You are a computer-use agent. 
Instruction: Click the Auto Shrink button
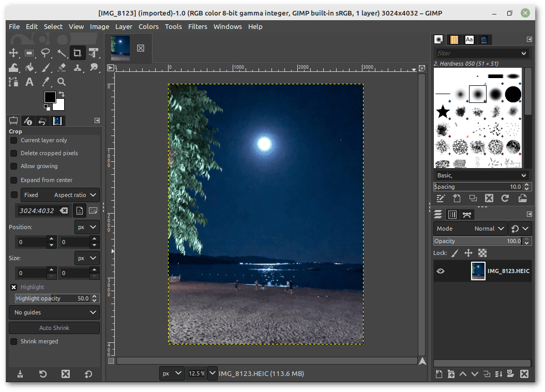(54, 328)
